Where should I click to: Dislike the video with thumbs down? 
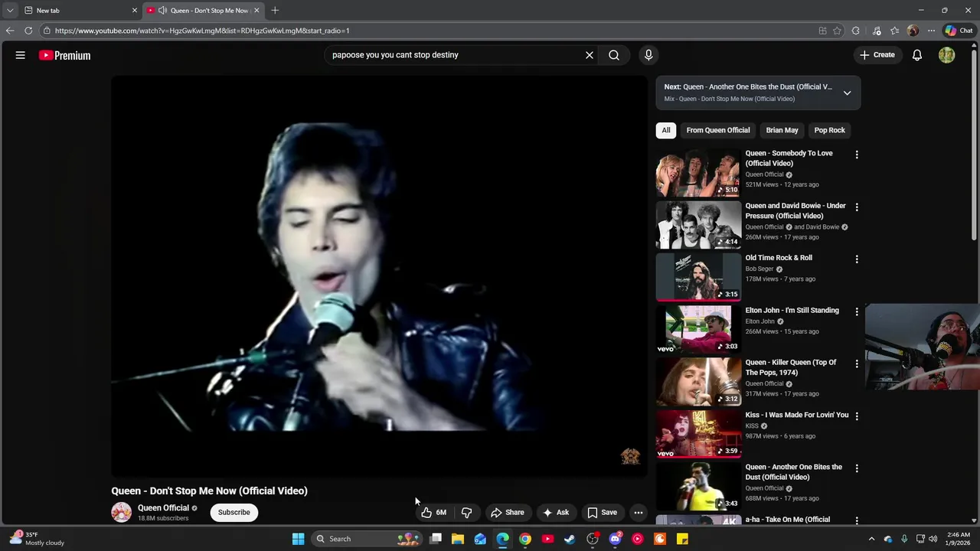click(x=466, y=513)
